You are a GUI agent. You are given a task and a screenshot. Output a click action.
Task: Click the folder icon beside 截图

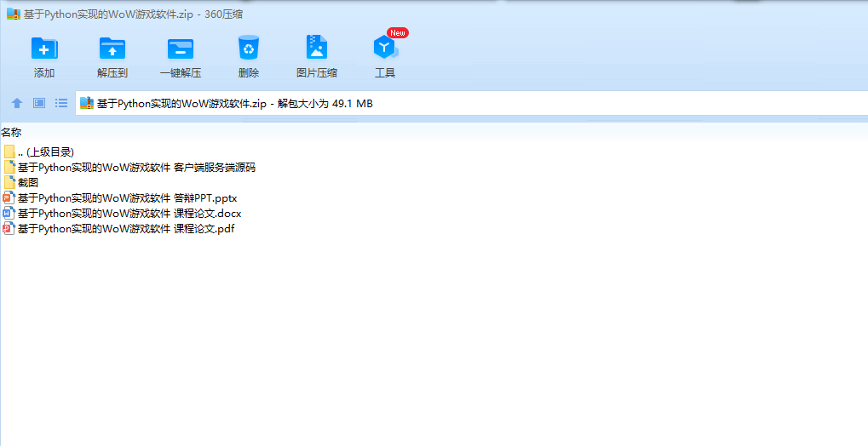click(9, 182)
